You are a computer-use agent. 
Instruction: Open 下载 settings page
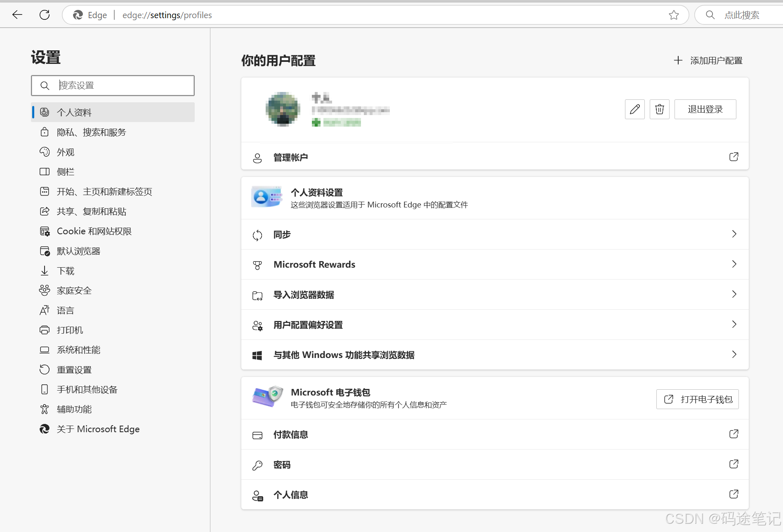pyautogui.click(x=113, y=271)
